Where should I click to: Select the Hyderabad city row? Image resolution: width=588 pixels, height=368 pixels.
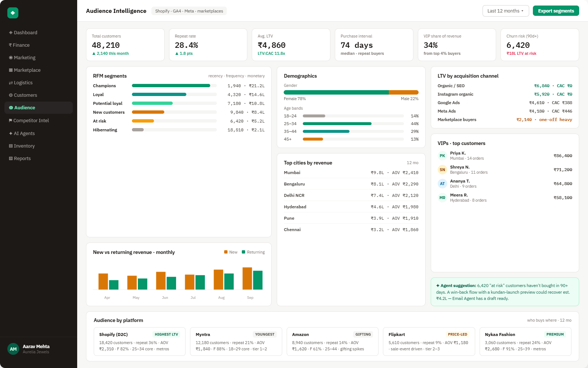[351, 207]
